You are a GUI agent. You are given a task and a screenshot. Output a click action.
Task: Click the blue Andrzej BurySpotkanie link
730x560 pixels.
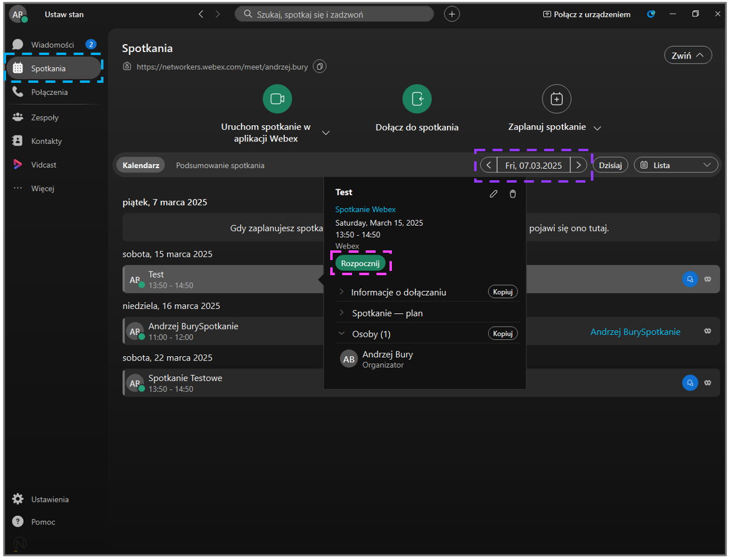tap(636, 331)
